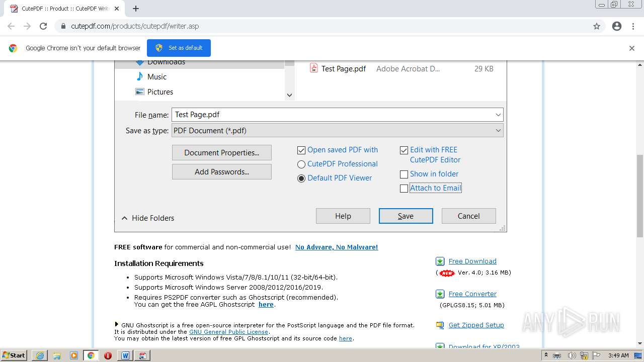Click Document Properties button

222,153
